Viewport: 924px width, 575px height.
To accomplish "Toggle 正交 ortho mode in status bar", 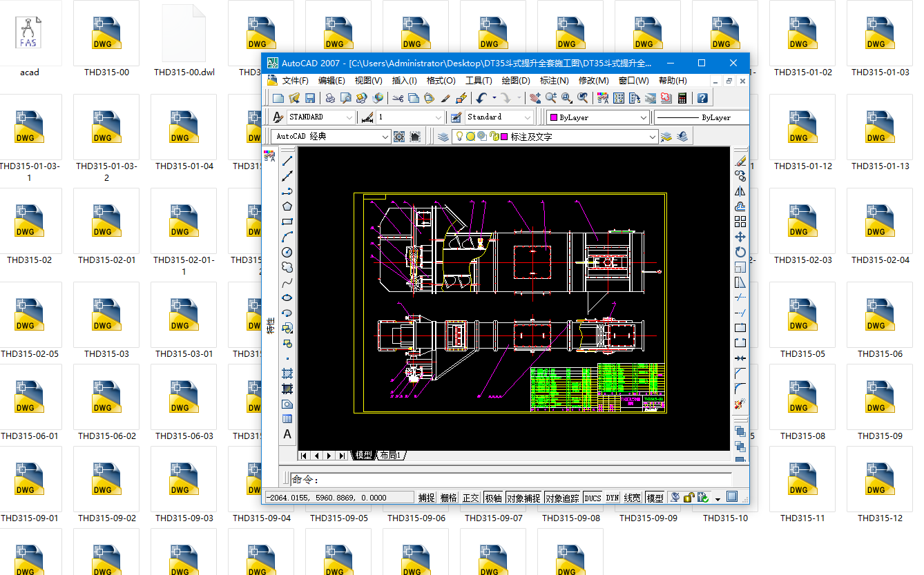I will tap(471, 498).
